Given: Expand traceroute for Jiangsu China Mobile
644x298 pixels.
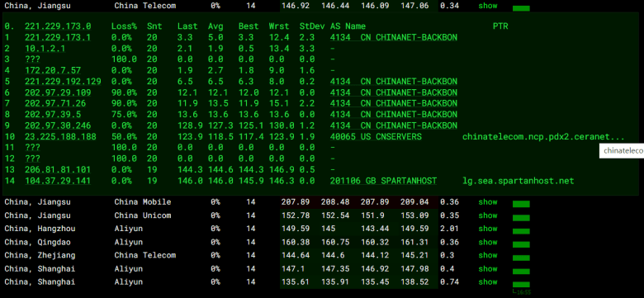Looking at the screenshot, I should (x=487, y=202).
